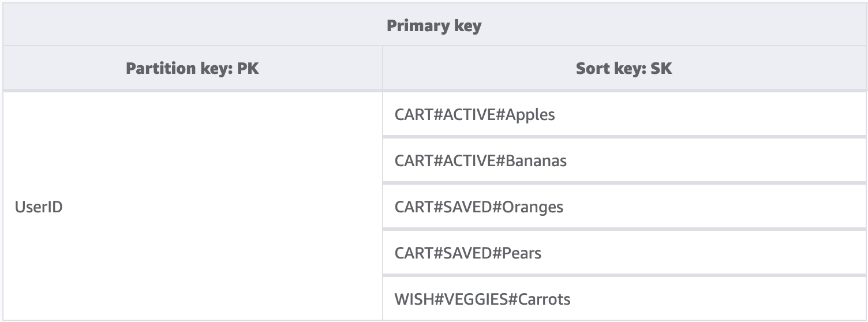Click "ACTIVE" in the Bananas sort key

(469, 160)
